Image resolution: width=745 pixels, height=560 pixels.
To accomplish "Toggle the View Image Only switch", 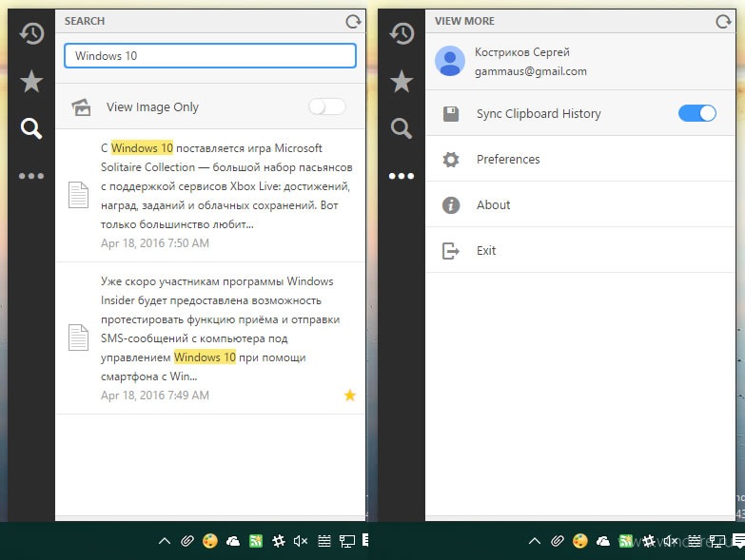I will click(327, 106).
